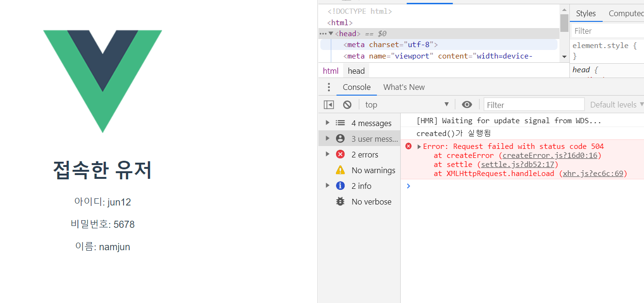Select the No warnings sidebar row
This screenshot has height=303, width=644.
(359, 170)
